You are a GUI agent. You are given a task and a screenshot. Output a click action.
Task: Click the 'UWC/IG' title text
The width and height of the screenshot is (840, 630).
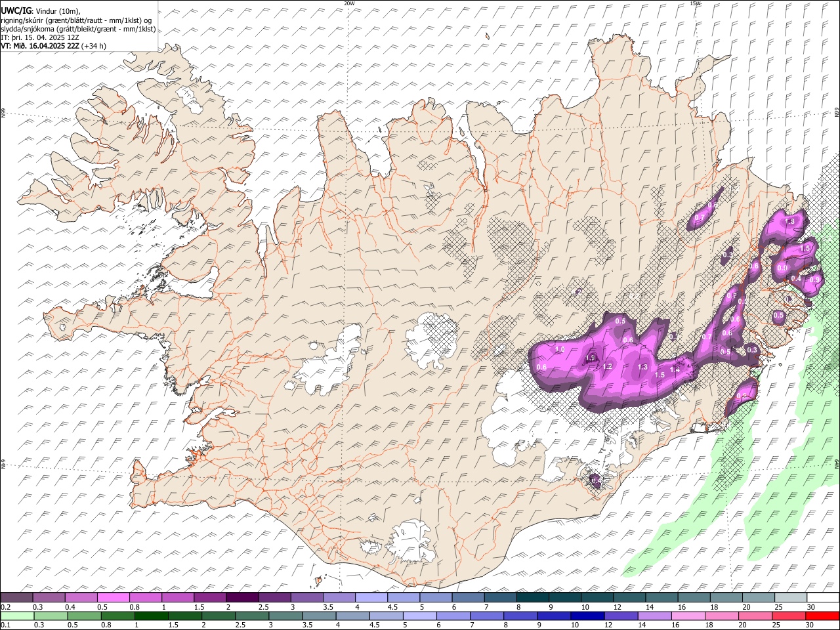[16, 10]
